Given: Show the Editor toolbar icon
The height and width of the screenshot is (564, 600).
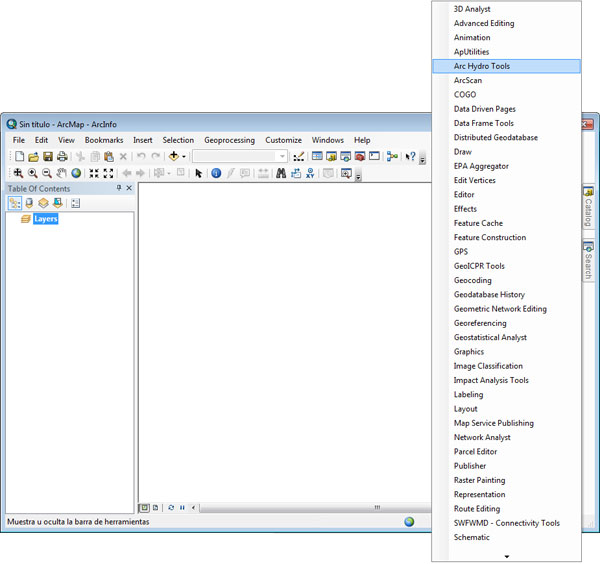Looking at the screenshot, I should pos(298,156).
